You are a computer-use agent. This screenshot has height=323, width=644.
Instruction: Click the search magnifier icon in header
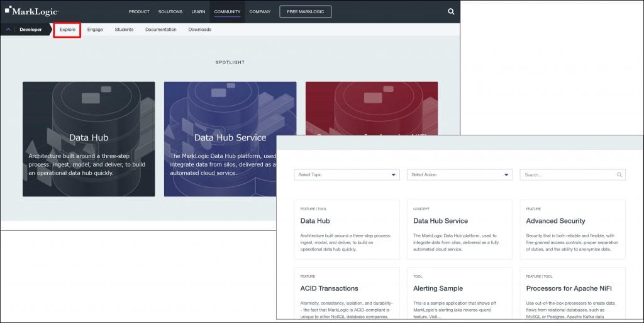[x=450, y=11]
